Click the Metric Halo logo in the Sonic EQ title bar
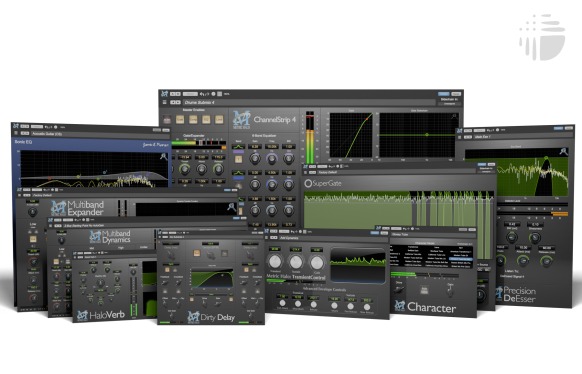The width and height of the screenshot is (582, 374). 16,126
